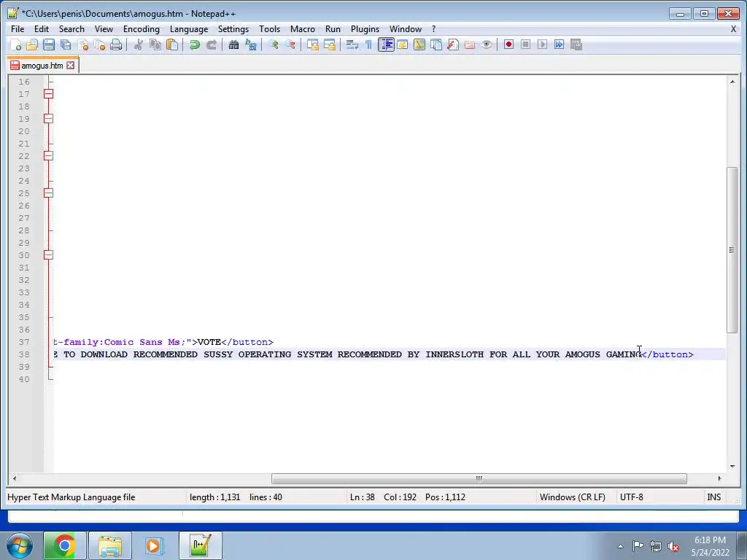This screenshot has height=560, width=747.
Task: Collapse the fold at line 19
Action: pos(49,119)
